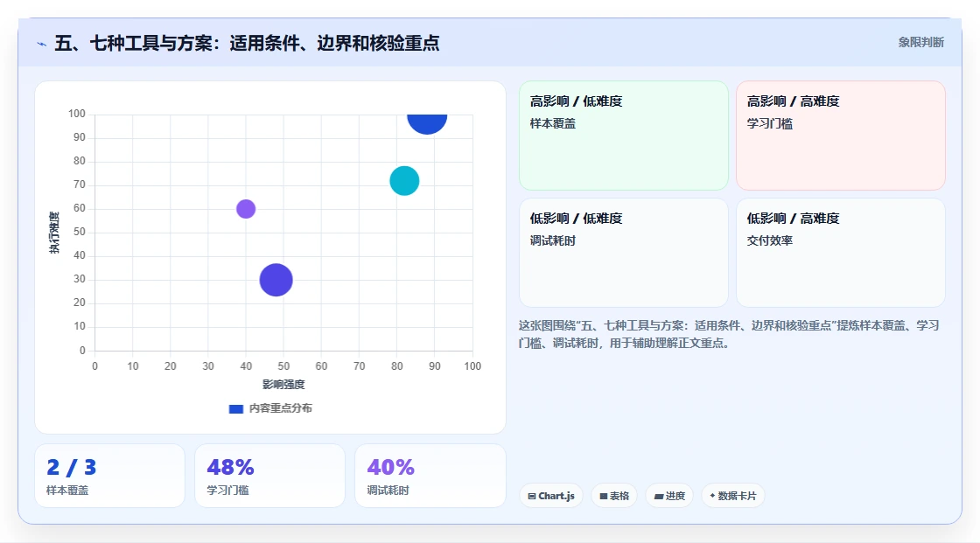Viewport: 980px width, 543px height.
Task: Toggle the 内容重点分布 legend swatch
Action: [235, 408]
